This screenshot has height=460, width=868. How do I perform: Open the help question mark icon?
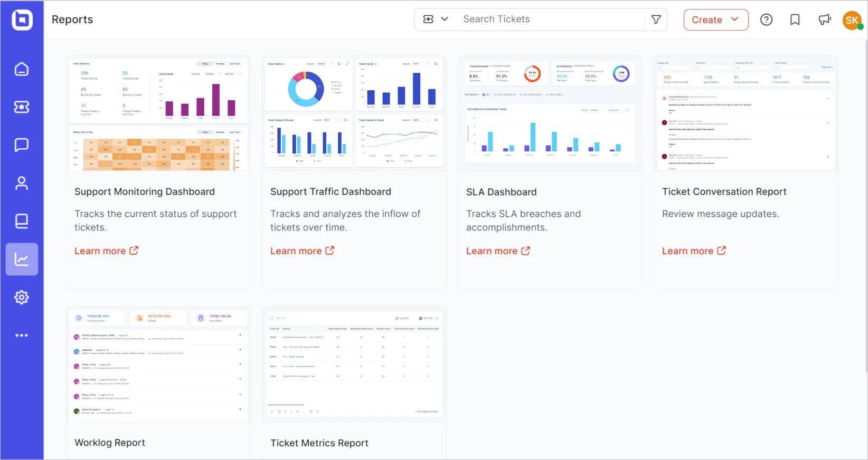pos(766,20)
